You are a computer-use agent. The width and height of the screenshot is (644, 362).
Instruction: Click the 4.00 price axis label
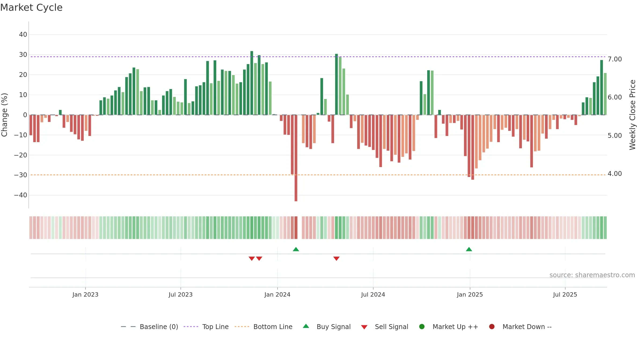pyautogui.click(x=615, y=173)
